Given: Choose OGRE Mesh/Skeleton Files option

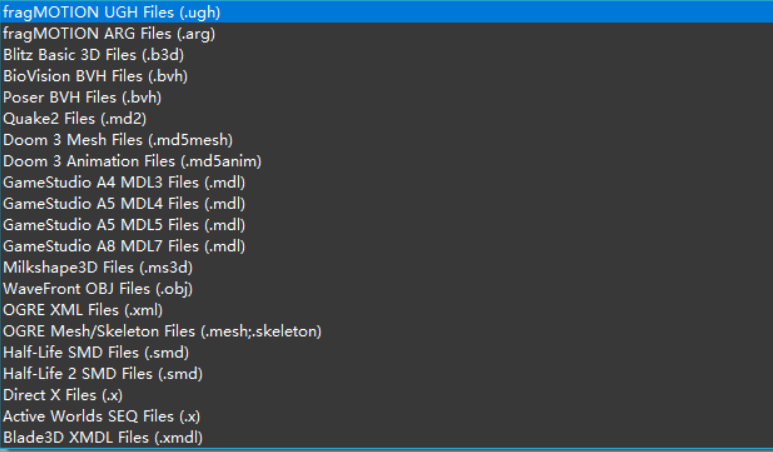Looking at the screenshot, I should click(x=386, y=331).
